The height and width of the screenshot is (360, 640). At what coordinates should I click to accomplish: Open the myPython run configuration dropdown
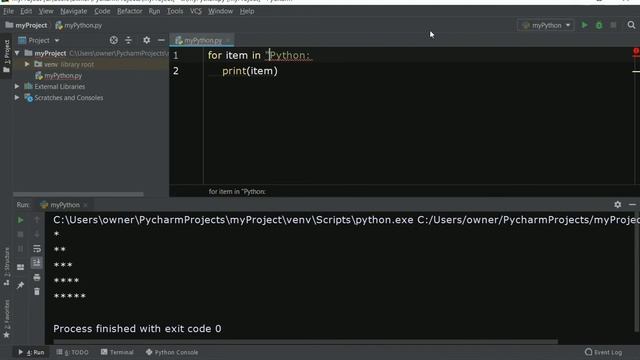tap(546, 25)
